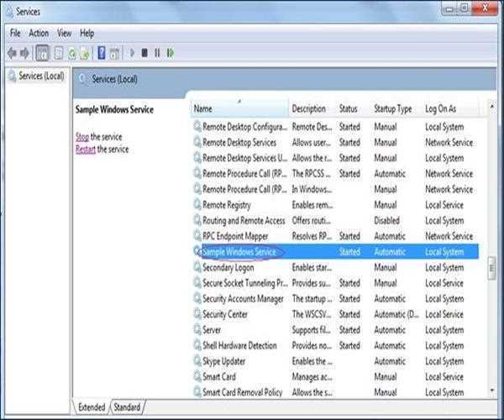Select the Remote Desktop Services U... row
This screenshot has width=504, height=420.
coord(335,158)
